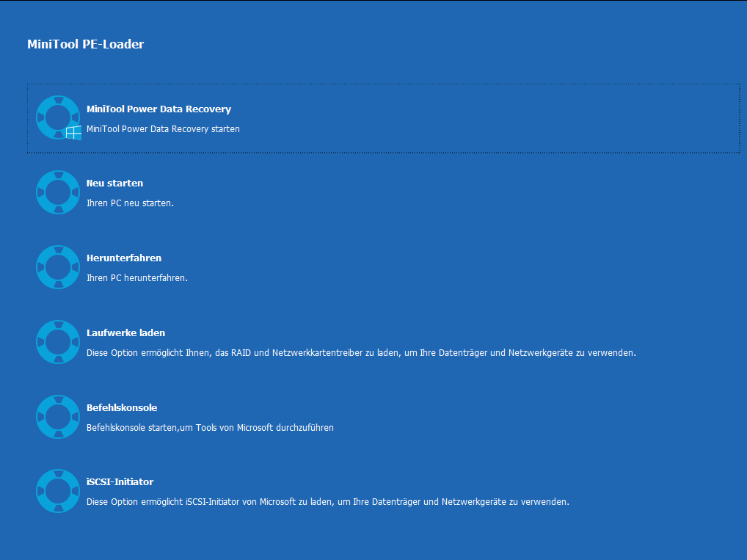The image size is (747, 560).
Task: Click 'Befehlskonsole starten,um Tools' description
Action: point(210,427)
